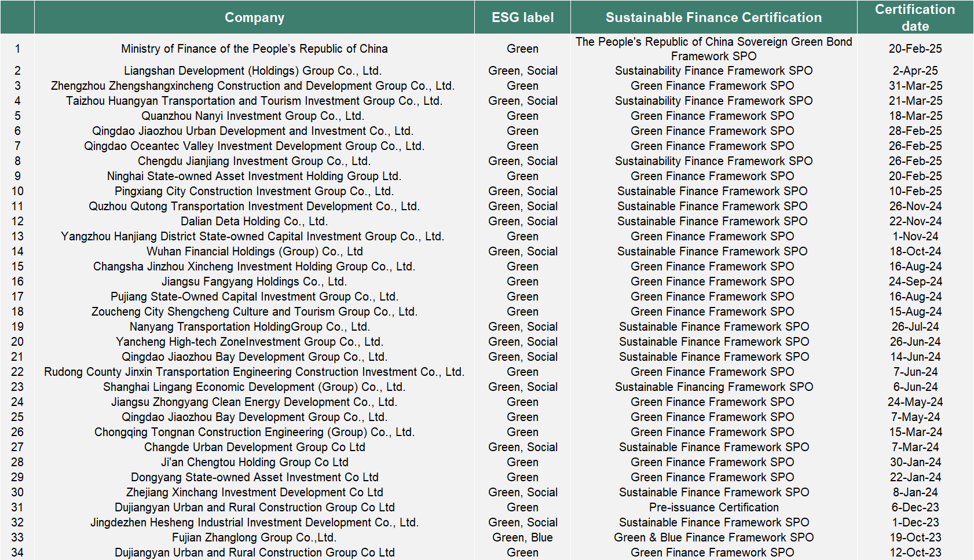Viewport: 974px width, 560px height.
Task: Select Jiangsu Zhongyang Clean Energy Development Co., Ltd.
Action: tap(254, 402)
